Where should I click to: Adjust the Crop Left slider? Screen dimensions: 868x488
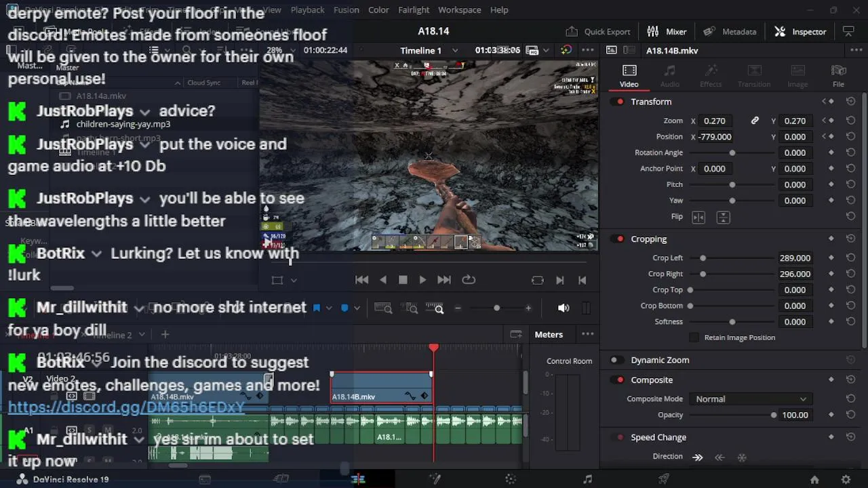[703, 258]
